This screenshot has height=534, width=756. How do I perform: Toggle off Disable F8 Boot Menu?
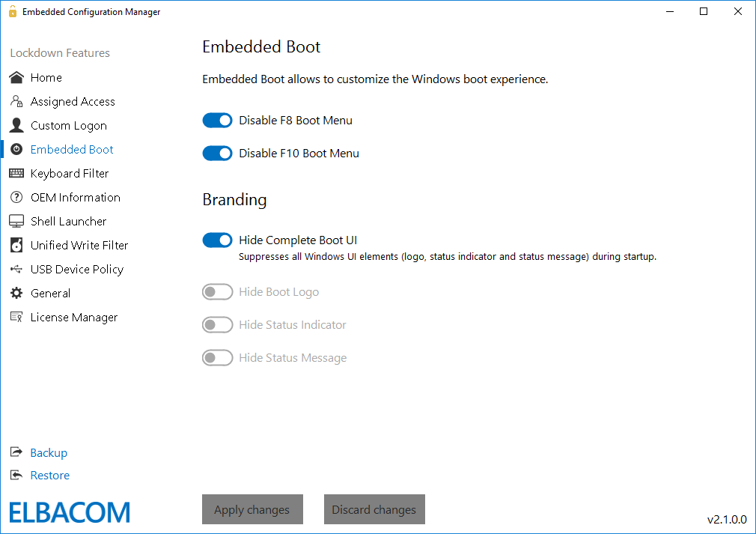217,120
